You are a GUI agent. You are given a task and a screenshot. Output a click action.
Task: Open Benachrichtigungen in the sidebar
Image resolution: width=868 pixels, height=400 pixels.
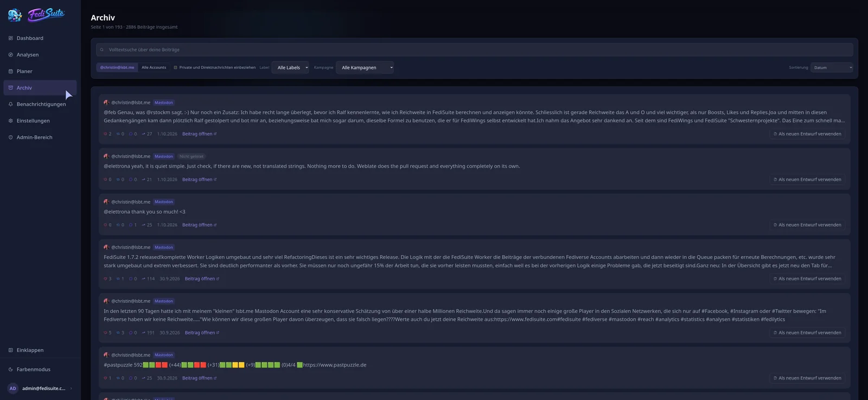(41, 104)
